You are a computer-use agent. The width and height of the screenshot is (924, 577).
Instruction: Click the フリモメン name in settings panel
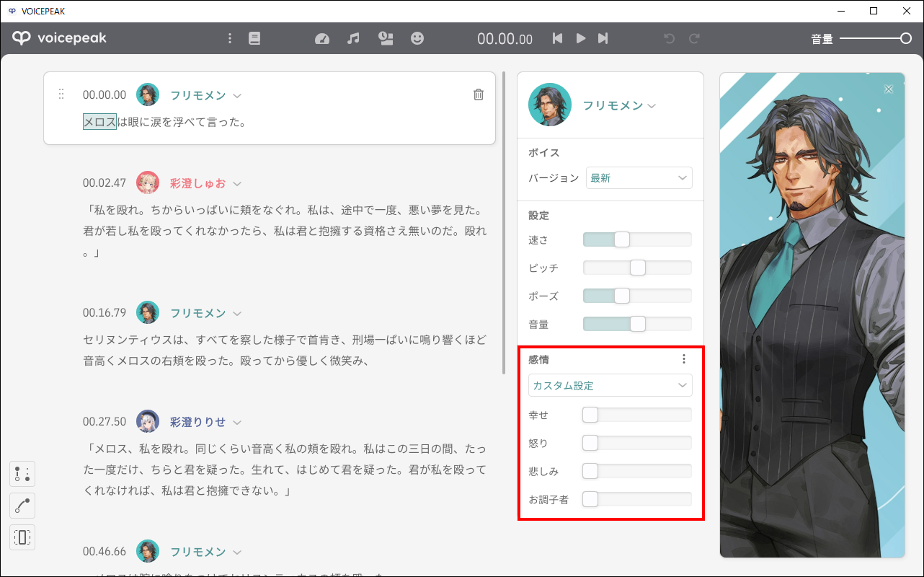click(613, 105)
